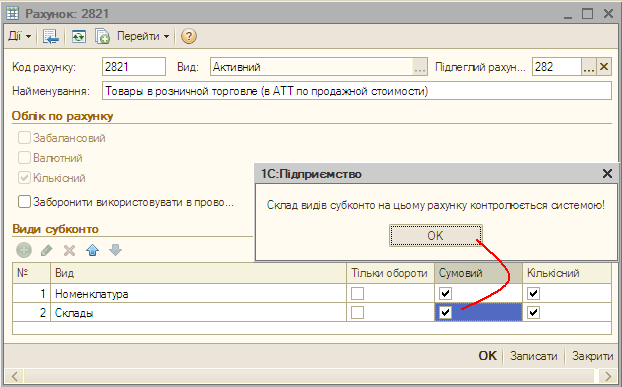622x387 pixels.
Task: Click the horizontal scrollbar left arrow
Action: click(15, 376)
